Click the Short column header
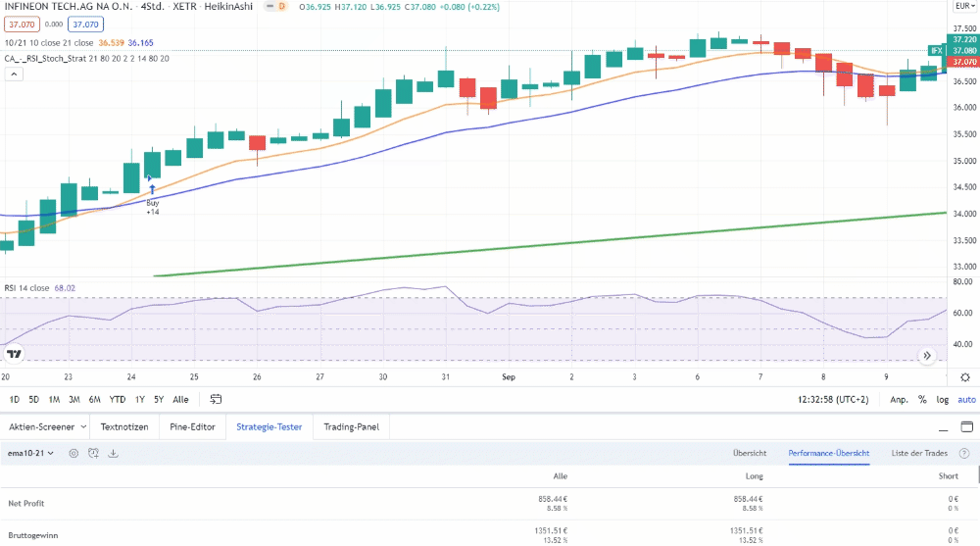Image resolution: width=980 pixels, height=546 pixels. [948, 476]
